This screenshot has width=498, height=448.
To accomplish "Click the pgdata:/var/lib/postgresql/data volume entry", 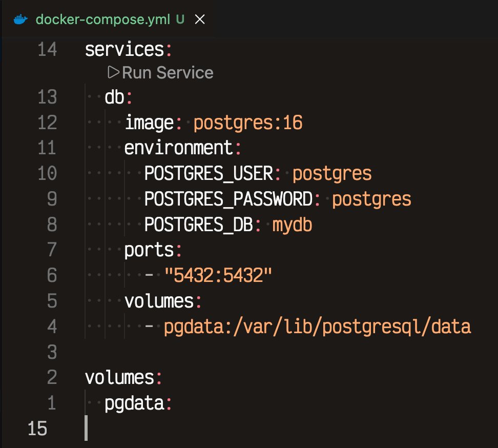I will [317, 327].
